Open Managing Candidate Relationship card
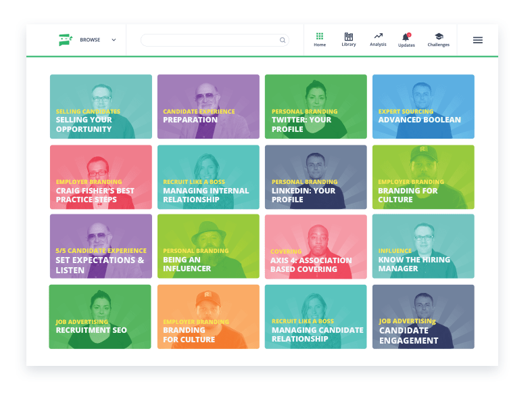 [316, 317]
